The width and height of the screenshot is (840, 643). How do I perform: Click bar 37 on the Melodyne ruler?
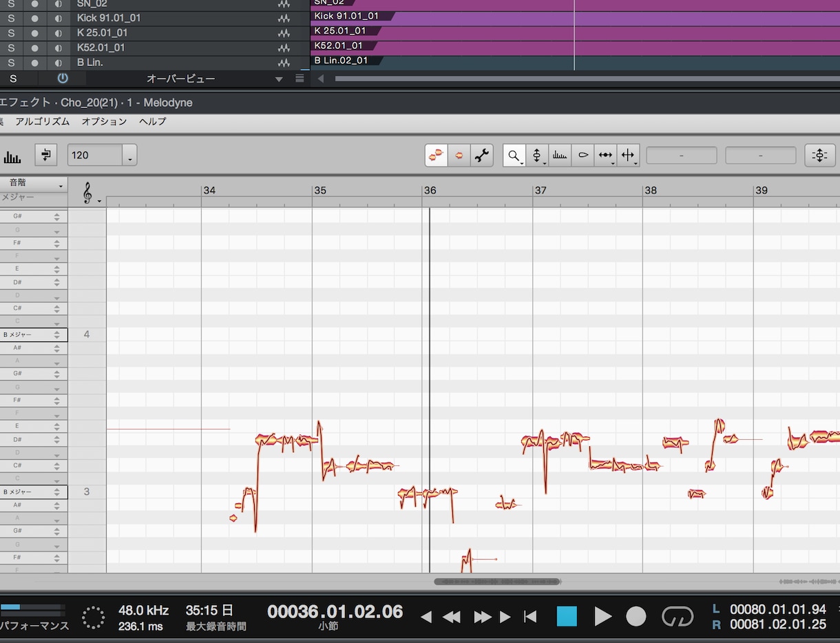540,190
